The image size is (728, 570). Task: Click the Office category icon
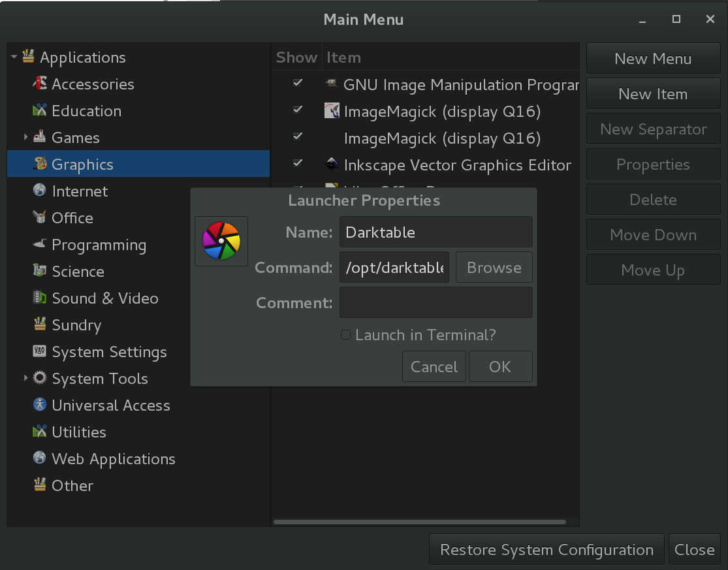point(40,217)
